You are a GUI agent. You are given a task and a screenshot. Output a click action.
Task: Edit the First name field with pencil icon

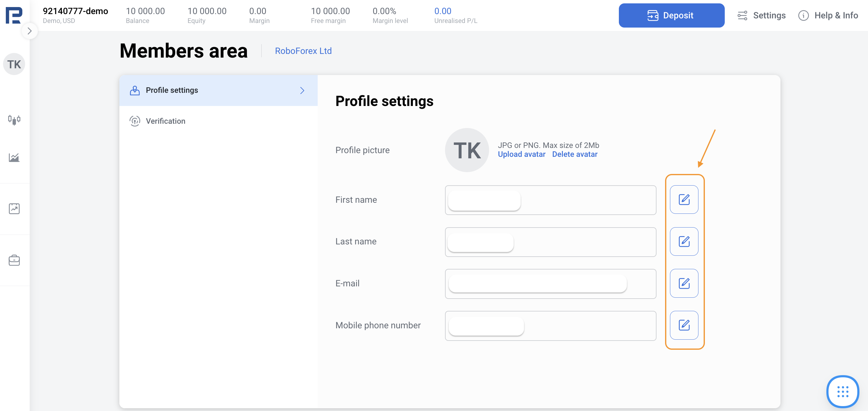tap(684, 200)
